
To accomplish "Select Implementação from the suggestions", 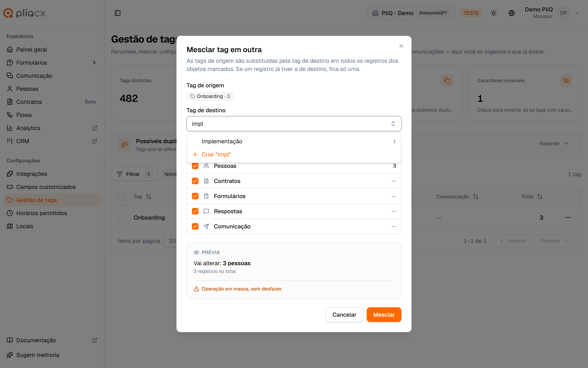I will pyautogui.click(x=294, y=141).
